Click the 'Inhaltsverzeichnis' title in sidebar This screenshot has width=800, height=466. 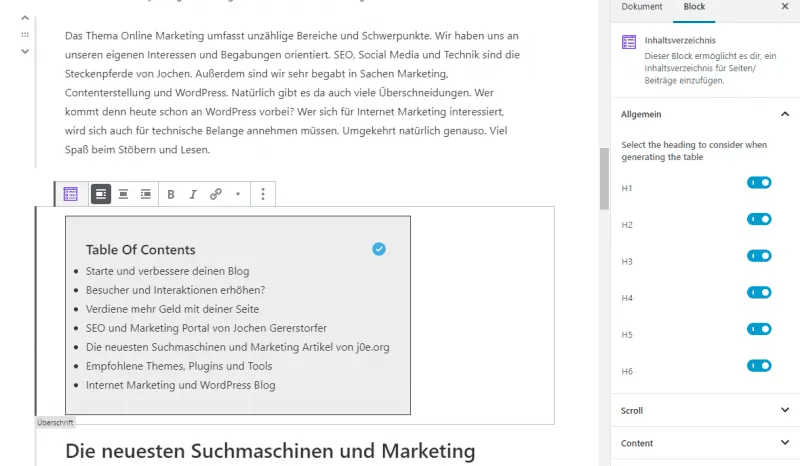coord(680,40)
